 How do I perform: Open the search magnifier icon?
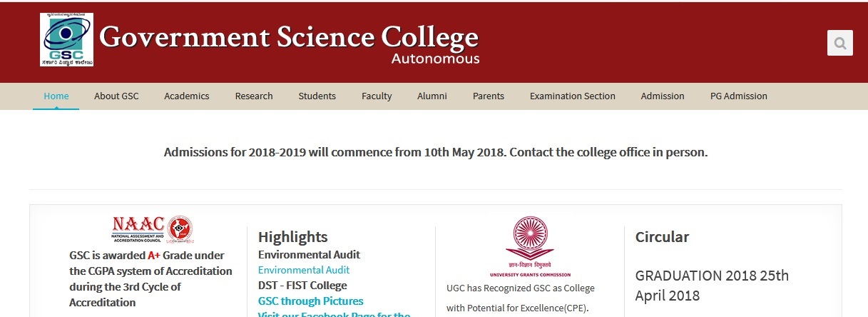pyautogui.click(x=839, y=43)
